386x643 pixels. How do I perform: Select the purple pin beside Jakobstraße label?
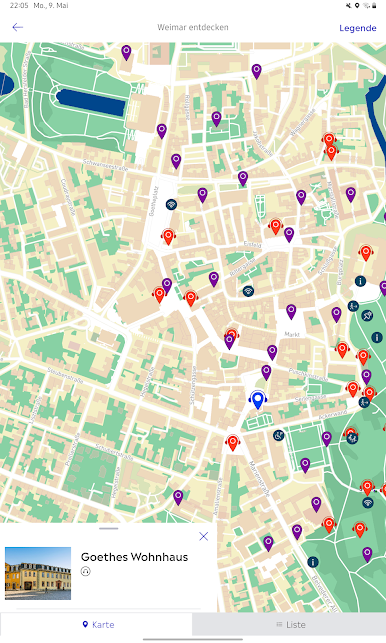click(243, 178)
